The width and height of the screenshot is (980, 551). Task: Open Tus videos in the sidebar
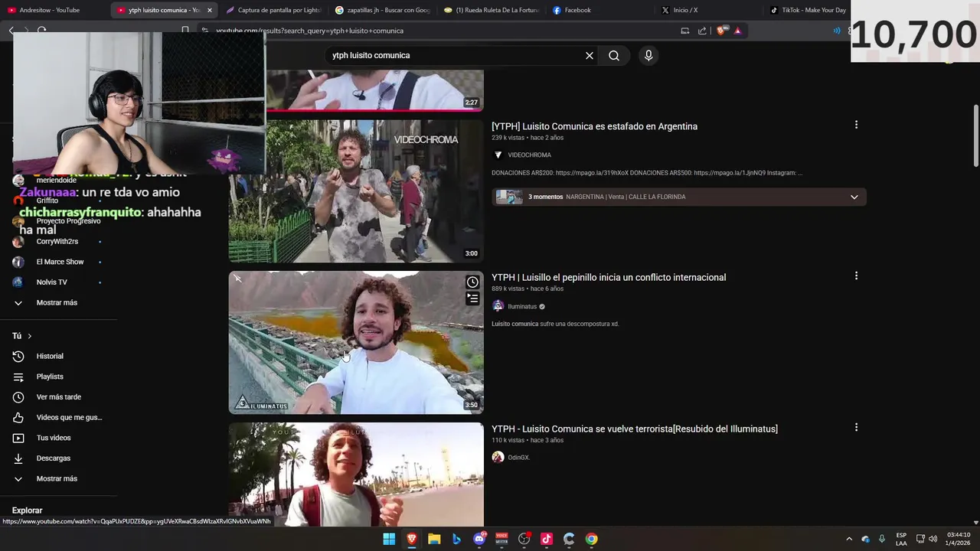(x=54, y=438)
